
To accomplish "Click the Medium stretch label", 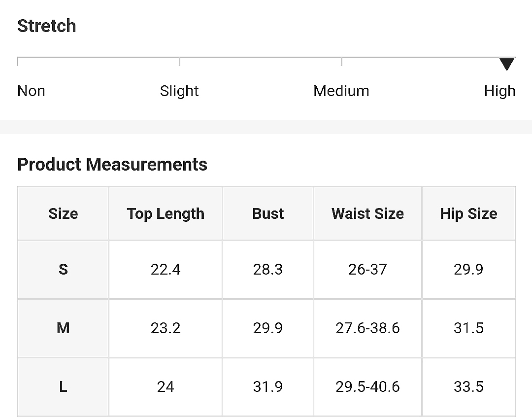I will [341, 91].
